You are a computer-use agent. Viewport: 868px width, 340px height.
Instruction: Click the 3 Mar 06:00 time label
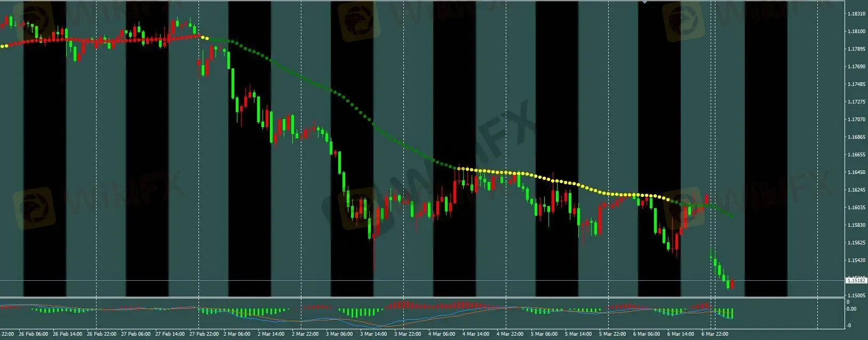339,334
